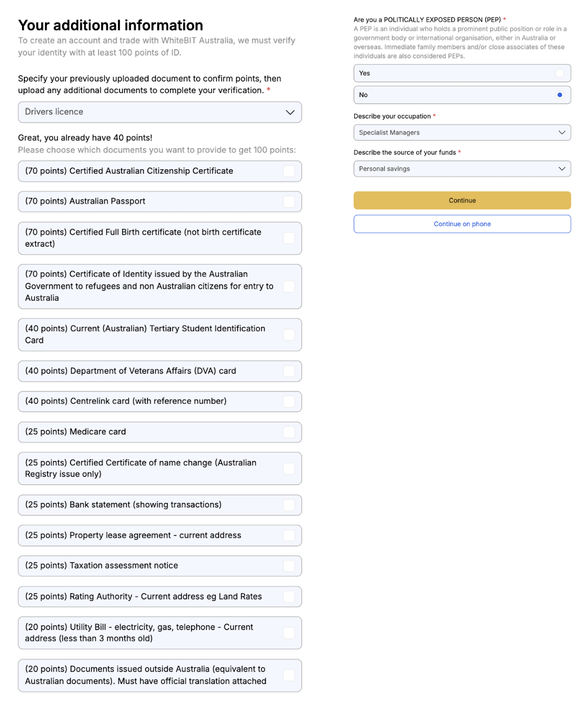Viewport: 588px width, 705px height.
Task: Tick Certified Full Birth certificate checkbox
Action: point(289,238)
